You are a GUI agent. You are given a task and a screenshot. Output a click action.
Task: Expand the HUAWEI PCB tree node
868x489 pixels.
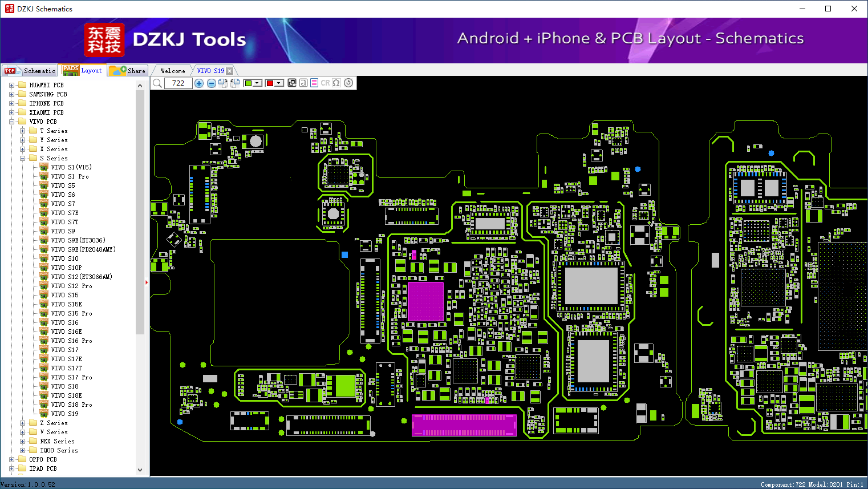[11, 85]
